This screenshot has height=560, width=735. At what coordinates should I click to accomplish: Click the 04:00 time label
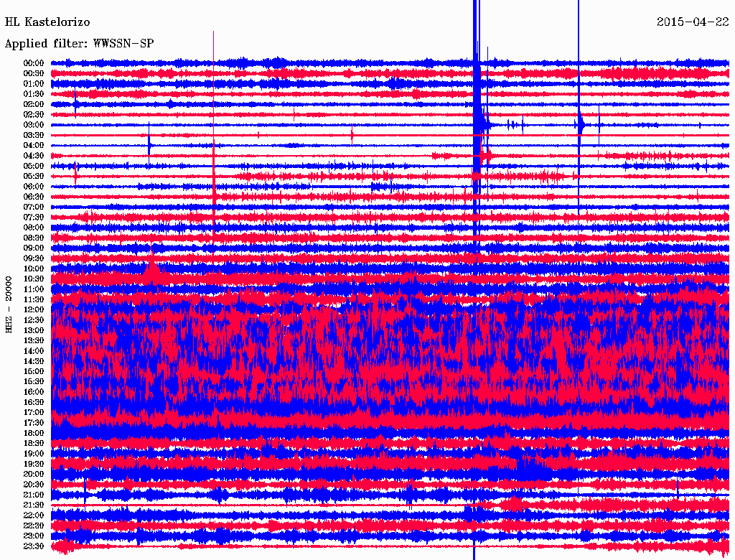(x=34, y=146)
